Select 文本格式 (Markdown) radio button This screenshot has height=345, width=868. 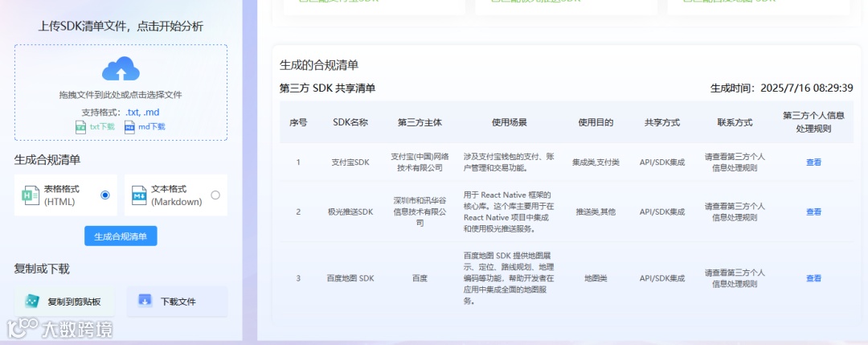click(215, 195)
